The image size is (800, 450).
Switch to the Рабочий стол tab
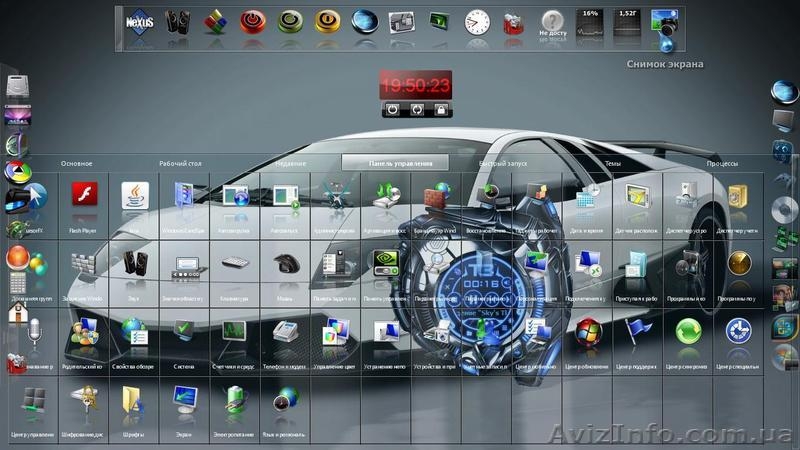coord(181,163)
